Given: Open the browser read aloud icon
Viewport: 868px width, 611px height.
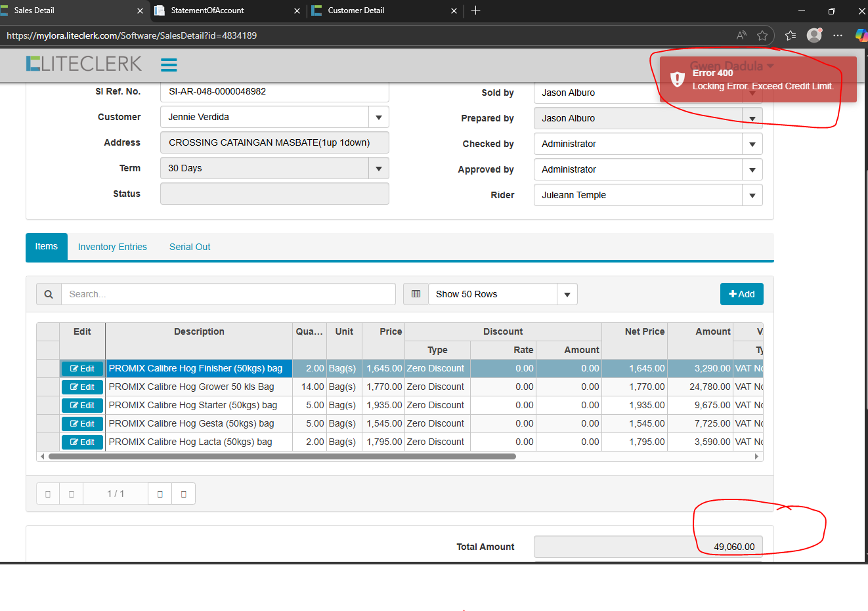Looking at the screenshot, I should pos(741,35).
